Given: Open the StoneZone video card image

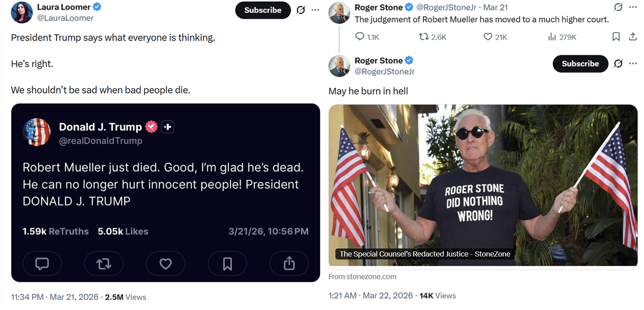Looking at the screenshot, I should tap(483, 185).
